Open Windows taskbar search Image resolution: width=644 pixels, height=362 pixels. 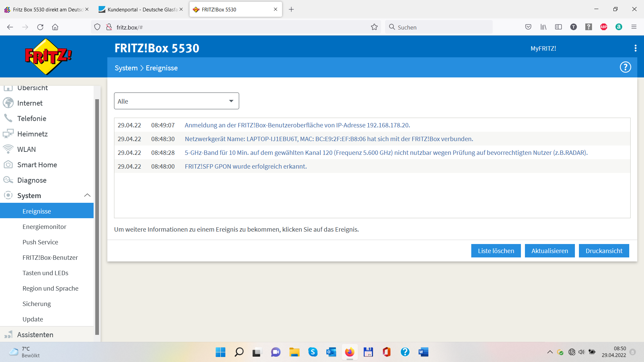coord(239,352)
